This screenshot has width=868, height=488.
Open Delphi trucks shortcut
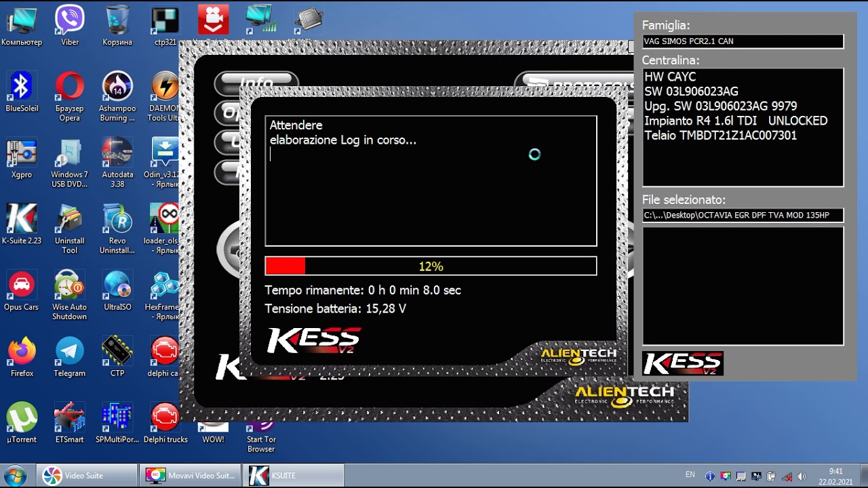point(165,423)
